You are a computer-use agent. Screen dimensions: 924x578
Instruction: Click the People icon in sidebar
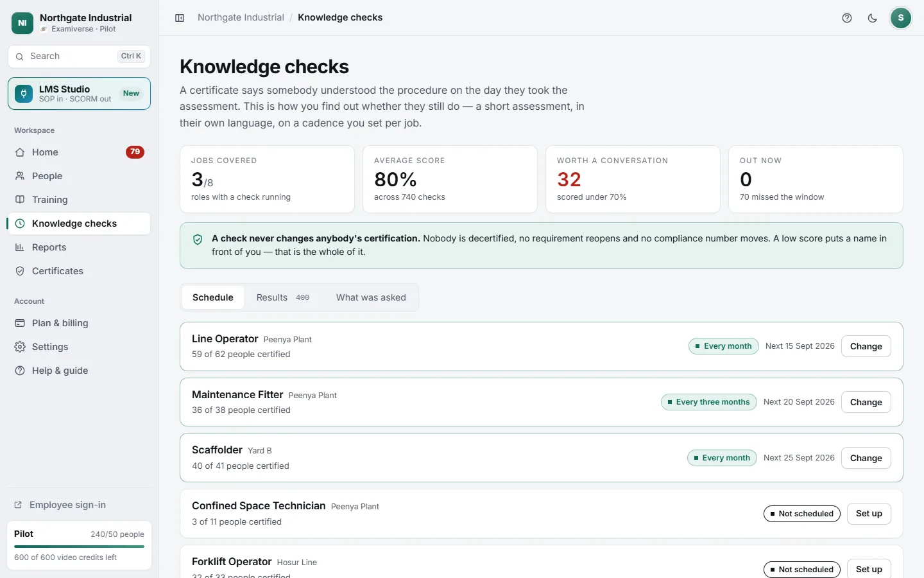point(20,176)
